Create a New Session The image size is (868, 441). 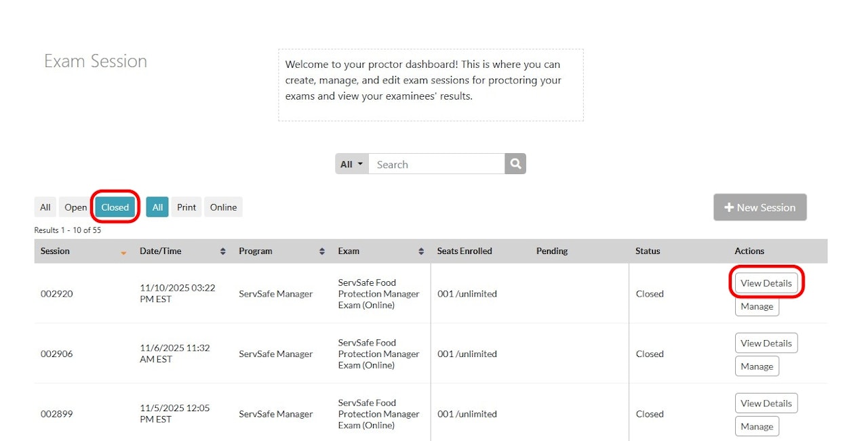[759, 207]
